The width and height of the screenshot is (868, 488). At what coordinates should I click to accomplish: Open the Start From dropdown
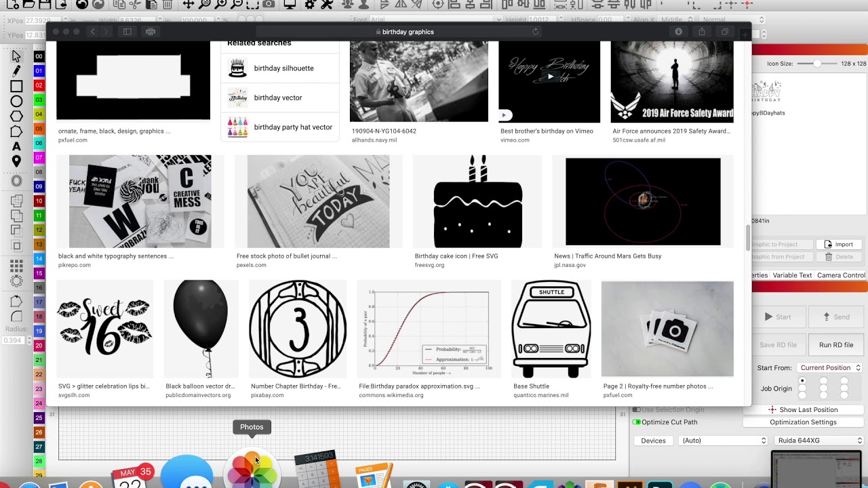pos(830,367)
